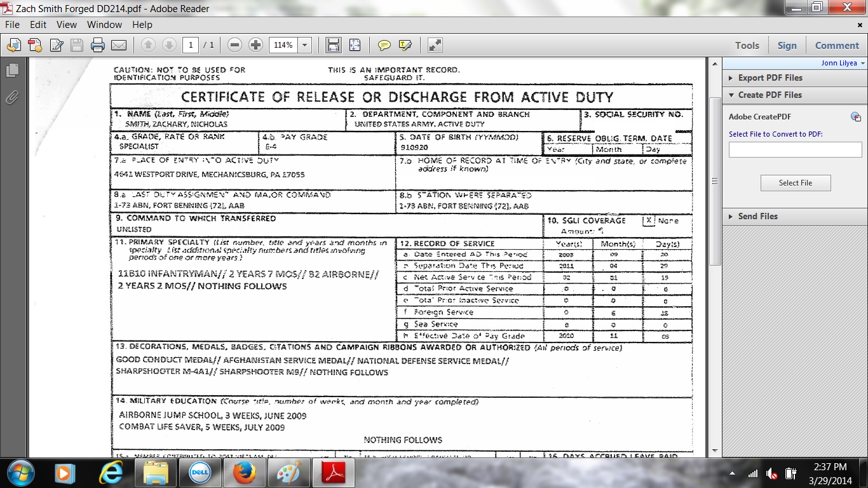
Task: Zoom in with the plus button
Action: pos(255,45)
